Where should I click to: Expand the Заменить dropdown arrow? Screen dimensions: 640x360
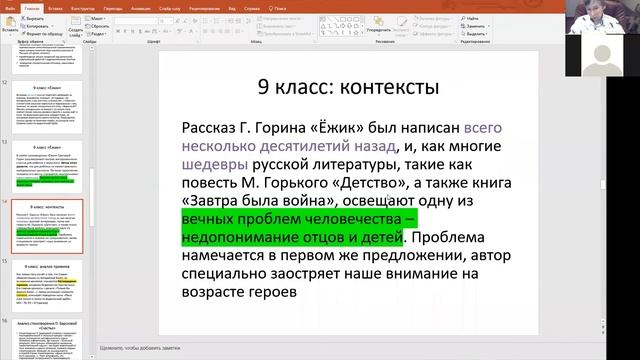click(x=489, y=26)
